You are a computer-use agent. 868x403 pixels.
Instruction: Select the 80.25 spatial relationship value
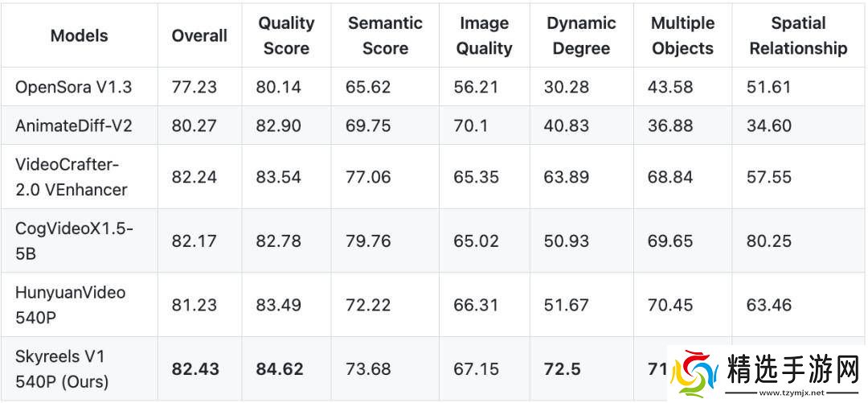point(769,241)
